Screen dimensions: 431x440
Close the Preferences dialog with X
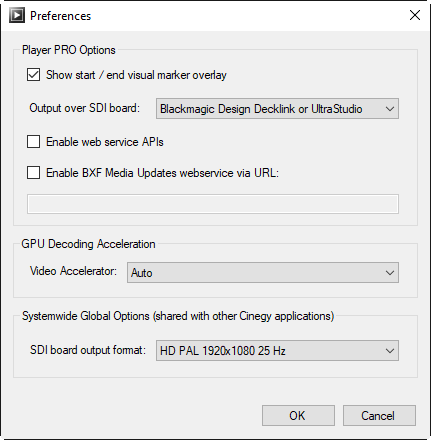point(415,15)
